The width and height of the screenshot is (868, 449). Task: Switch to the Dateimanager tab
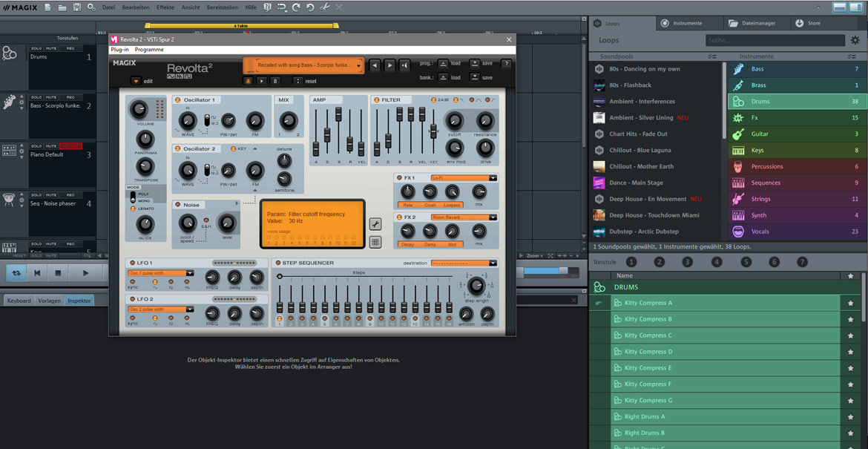tap(758, 23)
